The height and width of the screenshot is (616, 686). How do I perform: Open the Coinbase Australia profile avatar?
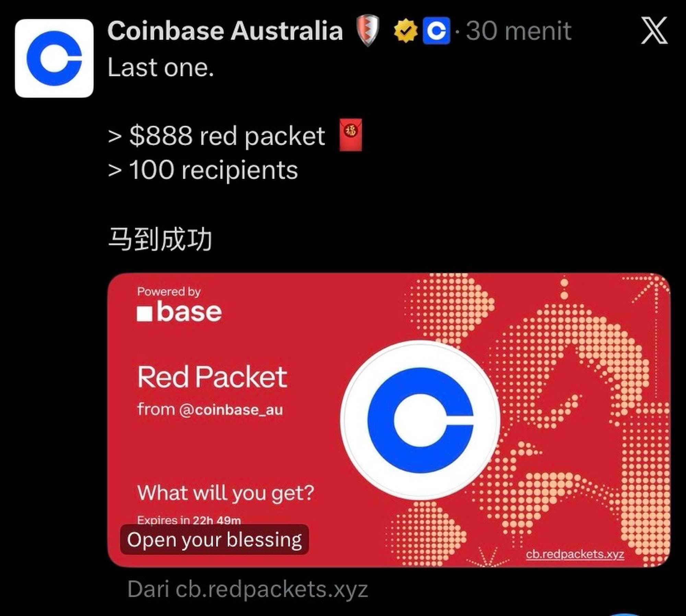[x=54, y=58]
